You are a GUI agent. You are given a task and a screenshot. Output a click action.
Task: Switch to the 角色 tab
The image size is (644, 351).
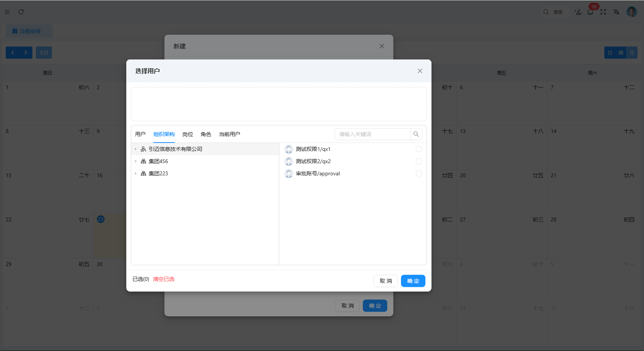206,134
